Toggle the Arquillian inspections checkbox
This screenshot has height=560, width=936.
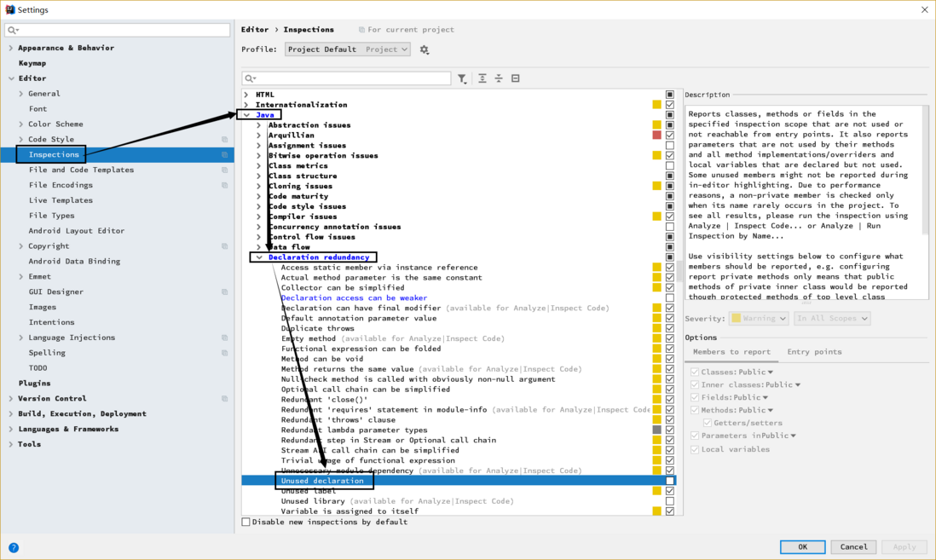point(670,135)
